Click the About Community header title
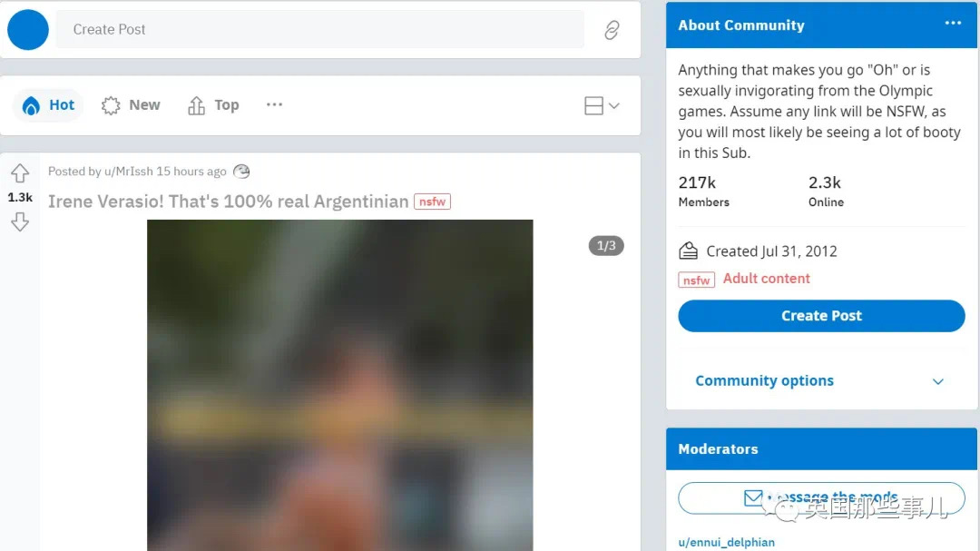The height and width of the screenshot is (551, 980). coord(741,25)
